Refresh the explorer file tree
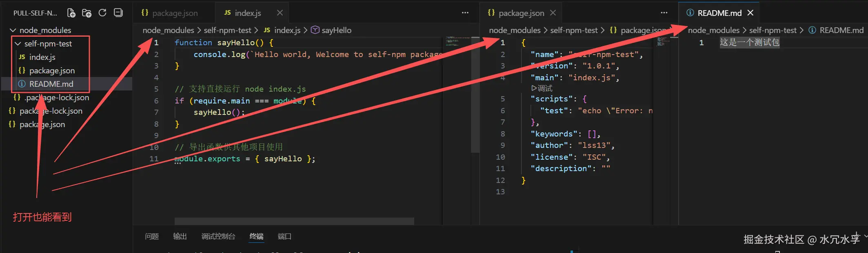Screen dimensions: 868x253 (102, 13)
